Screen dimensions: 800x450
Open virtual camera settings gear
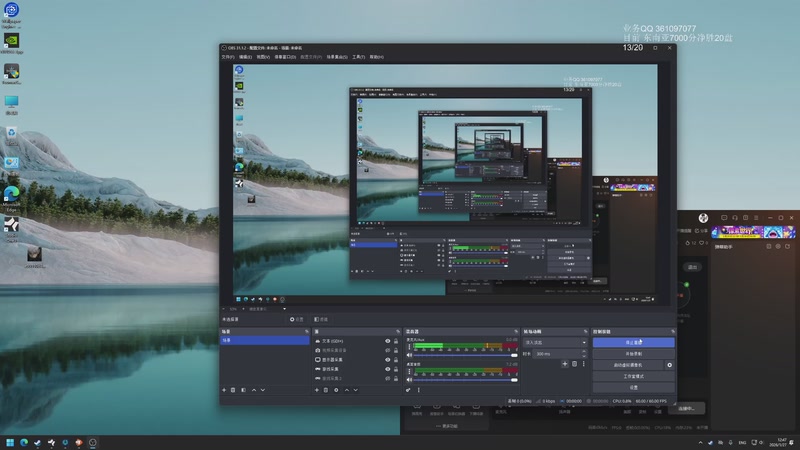coord(669,365)
